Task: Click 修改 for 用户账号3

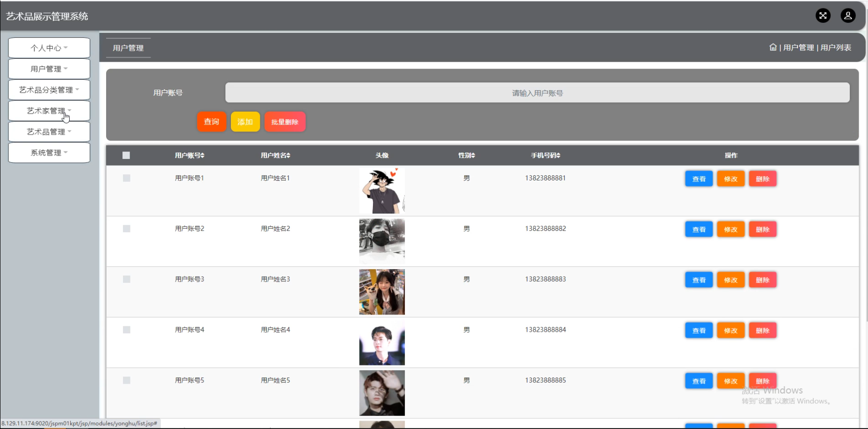Action: 731,279
